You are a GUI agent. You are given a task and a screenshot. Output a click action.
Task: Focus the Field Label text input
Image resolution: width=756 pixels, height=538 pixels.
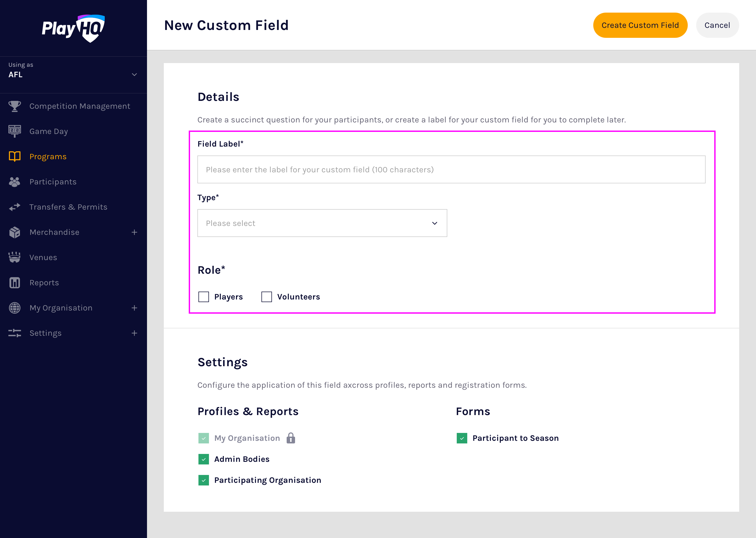(451, 170)
